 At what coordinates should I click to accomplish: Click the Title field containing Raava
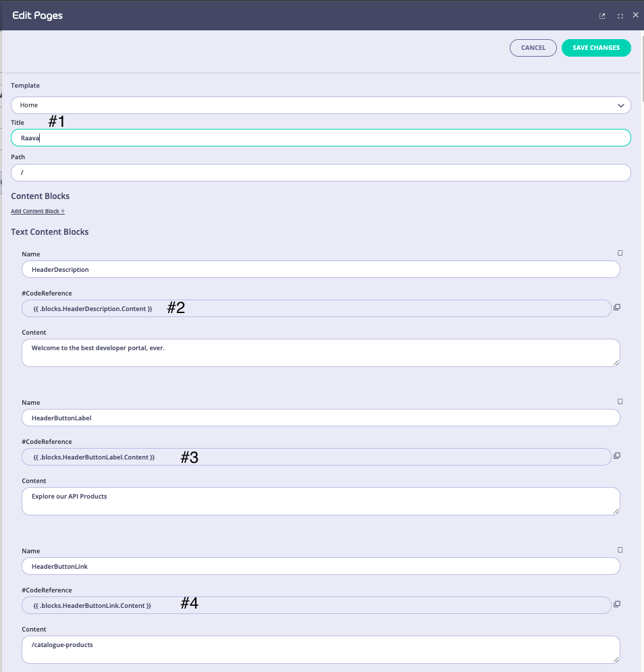point(321,138)
